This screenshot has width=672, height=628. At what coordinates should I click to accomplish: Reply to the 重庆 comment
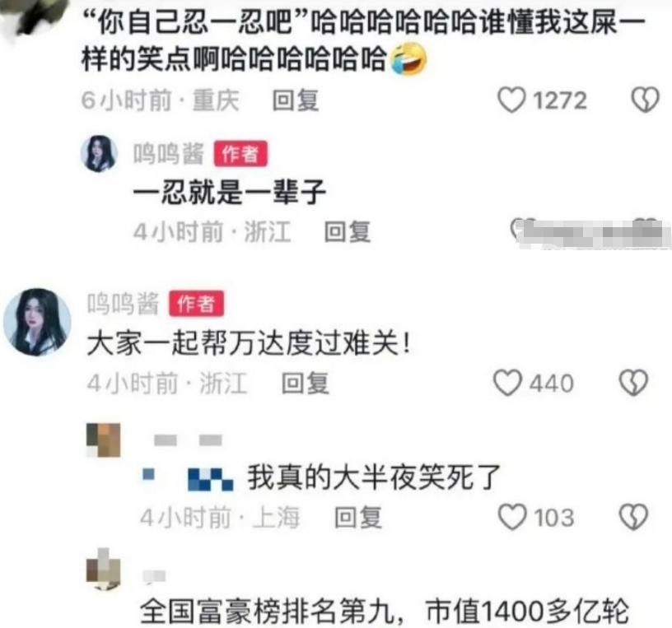click(296, 100)
